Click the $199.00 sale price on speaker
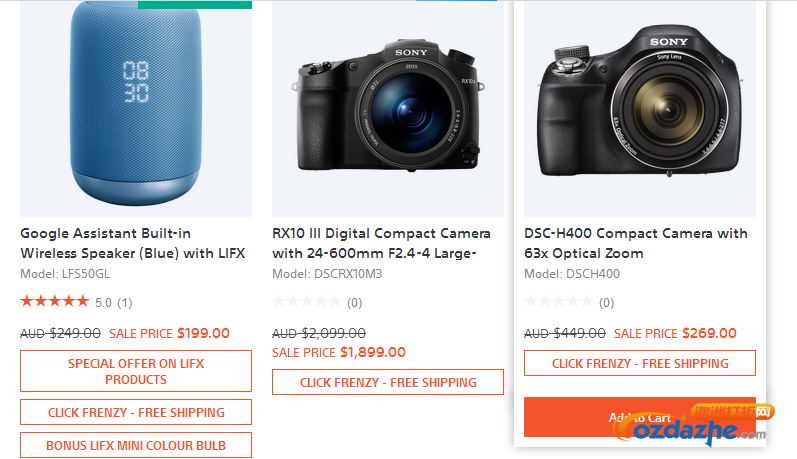The width and height of the screenshot is (797, 459). (x=203, y=333)
